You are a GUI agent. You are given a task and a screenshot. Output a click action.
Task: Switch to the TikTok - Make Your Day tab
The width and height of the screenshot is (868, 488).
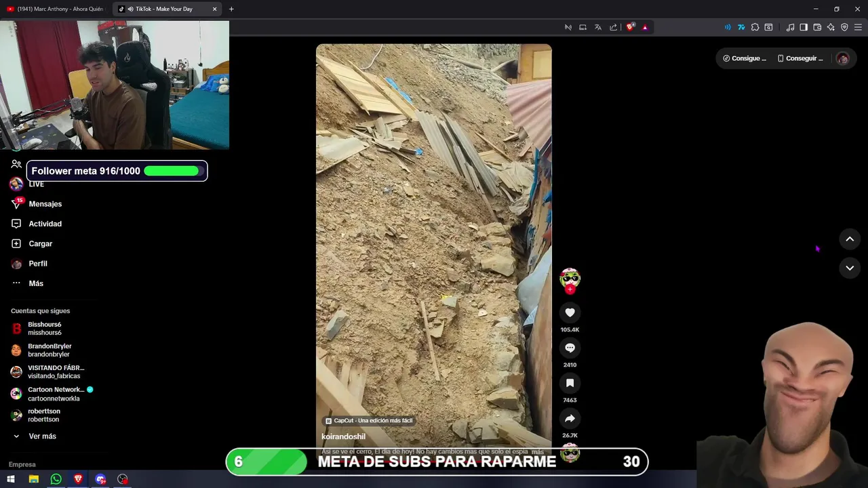coord(167,9)
